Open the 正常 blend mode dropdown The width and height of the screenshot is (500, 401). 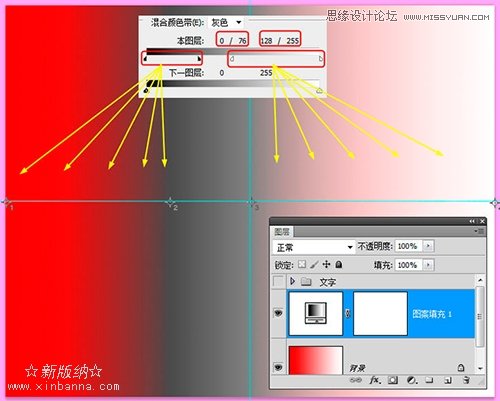click(313, 247)
